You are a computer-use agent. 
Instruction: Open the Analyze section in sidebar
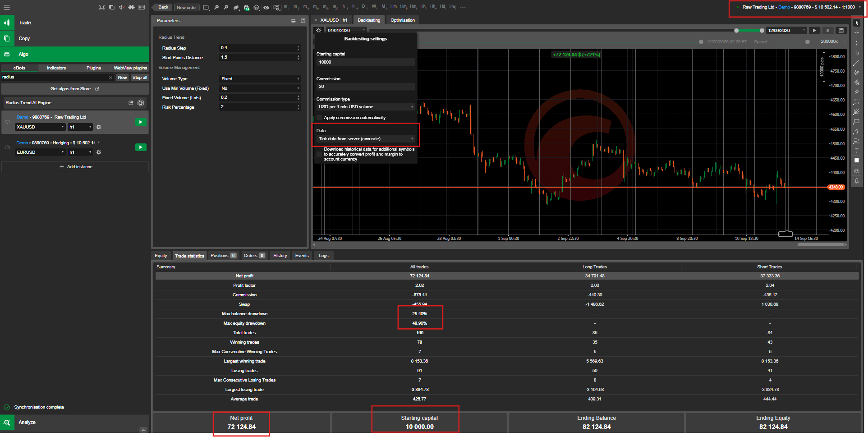point(74,423)
